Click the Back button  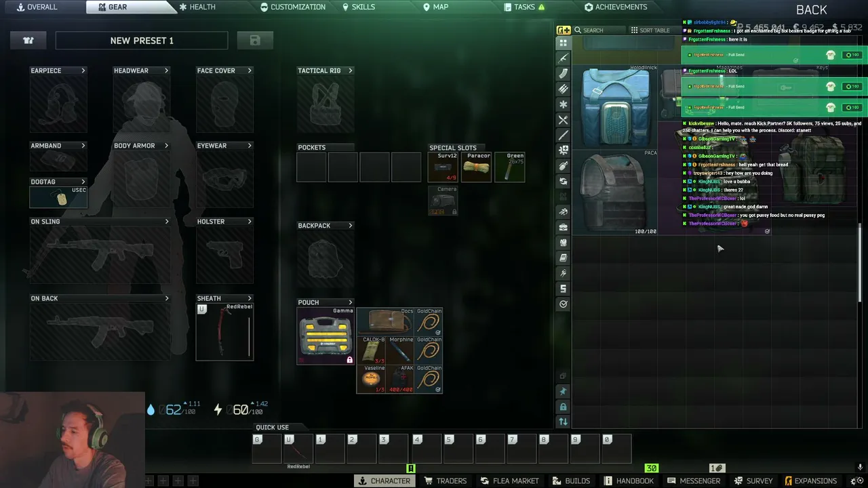(x=812, y=9)
